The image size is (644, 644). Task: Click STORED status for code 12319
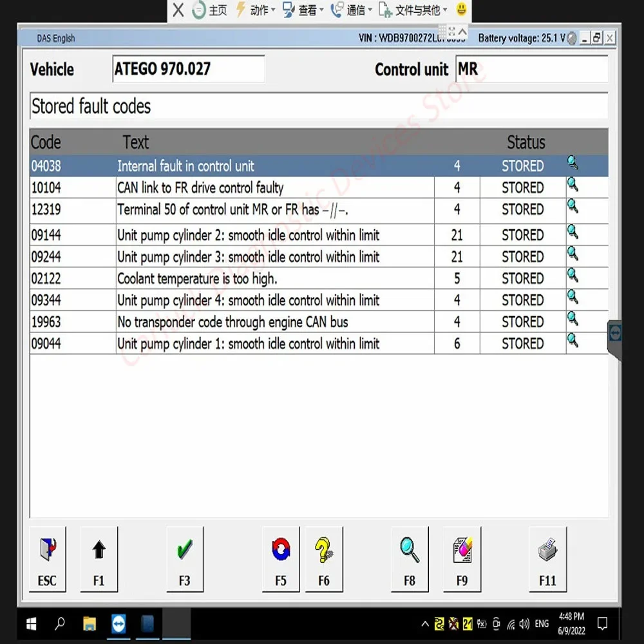pyautogui.click(x=522, y=209)
